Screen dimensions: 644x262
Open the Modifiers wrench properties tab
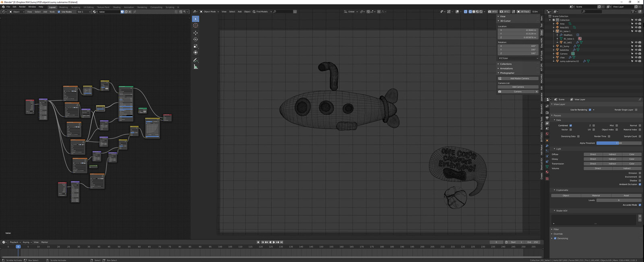click(x=547, y=146)
